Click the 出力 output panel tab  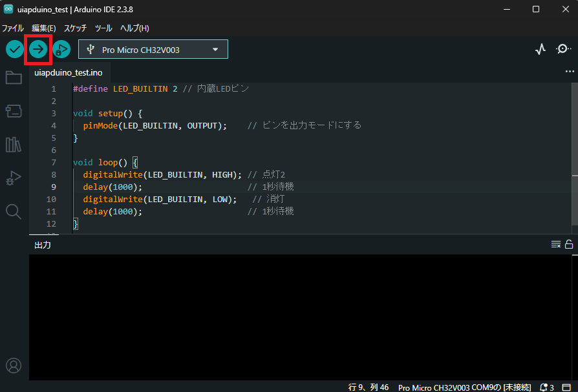point(43,245)
